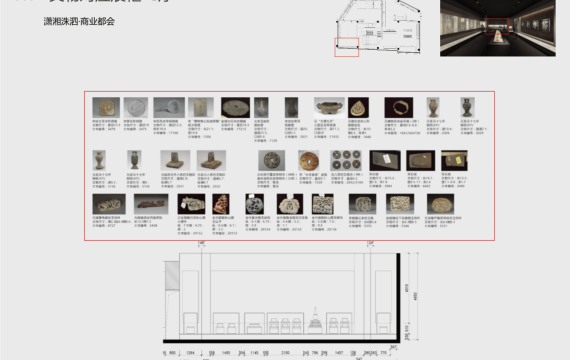Click the pagoda model in the elevation
570x360 pixels.
click(x=315, y=320)
